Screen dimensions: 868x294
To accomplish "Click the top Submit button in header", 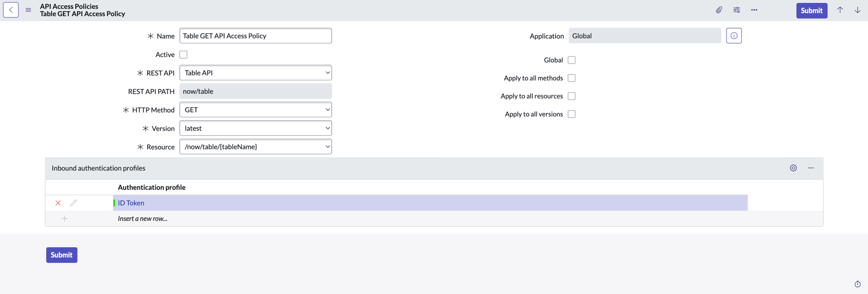I will [812, 10].
